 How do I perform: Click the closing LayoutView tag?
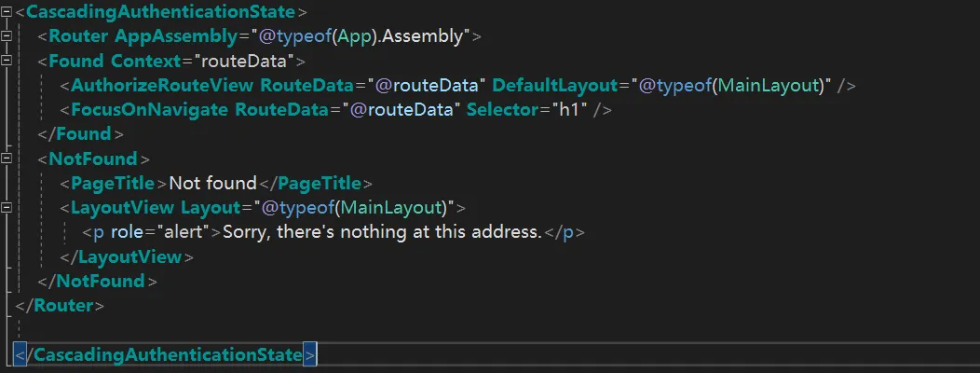[x=134, y=256]
